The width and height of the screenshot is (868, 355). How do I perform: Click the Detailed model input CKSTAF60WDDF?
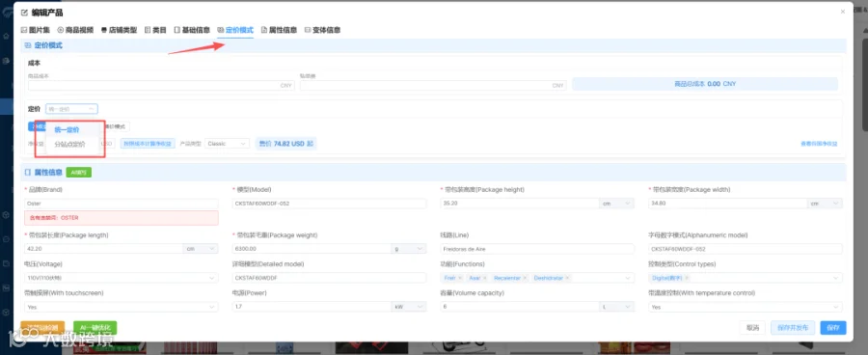point(330,278)
